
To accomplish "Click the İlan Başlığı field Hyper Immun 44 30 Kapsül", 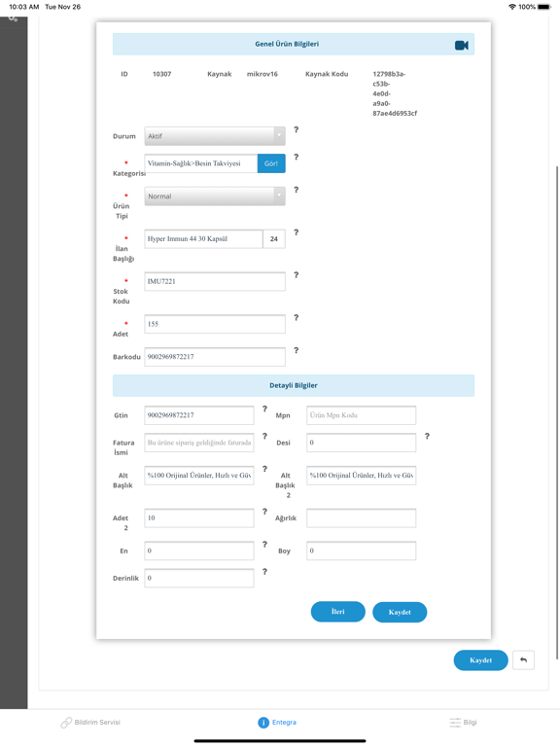I will pyautogui.click(x=203, y=238).
